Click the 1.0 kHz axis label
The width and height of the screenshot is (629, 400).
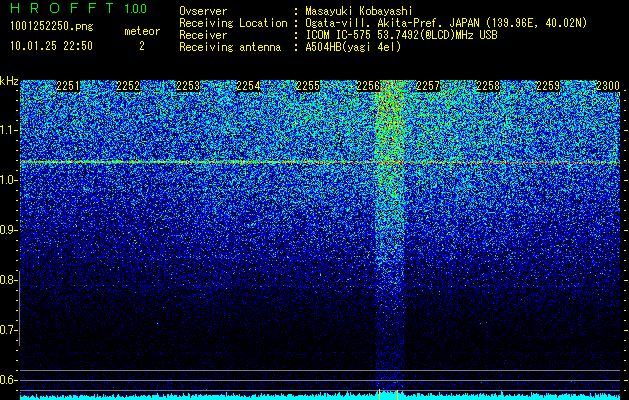tap(8, 180)
